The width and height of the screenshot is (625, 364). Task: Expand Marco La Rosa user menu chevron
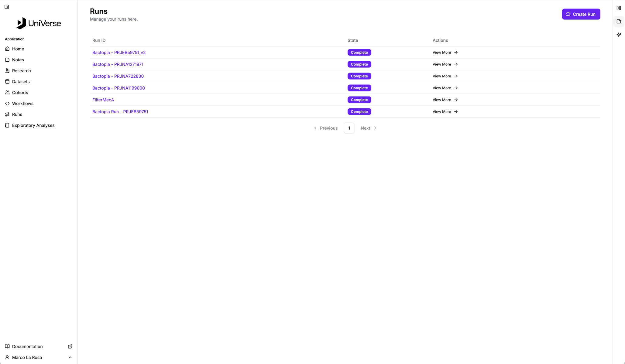tap(70, 357)
